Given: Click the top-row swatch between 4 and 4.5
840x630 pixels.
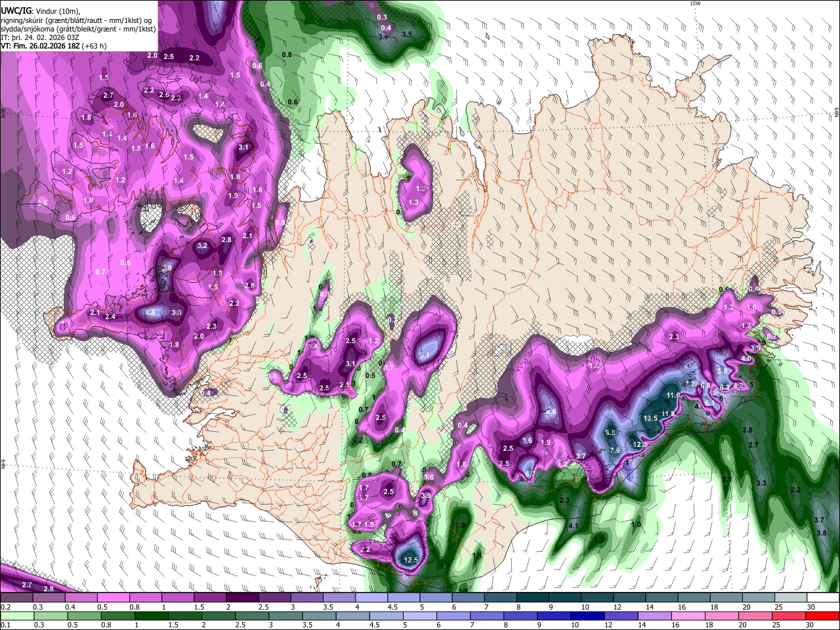Looking at the screenshot, I should tap(370, 598).
